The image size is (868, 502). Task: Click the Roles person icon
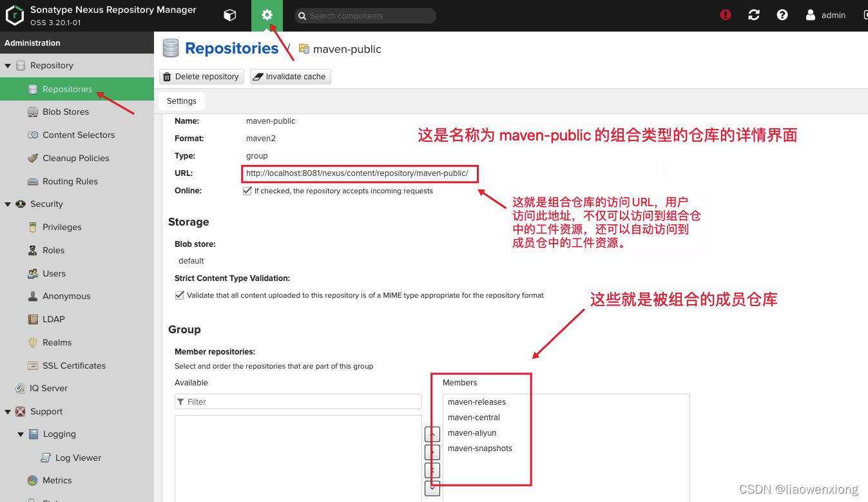coord(33,251)
